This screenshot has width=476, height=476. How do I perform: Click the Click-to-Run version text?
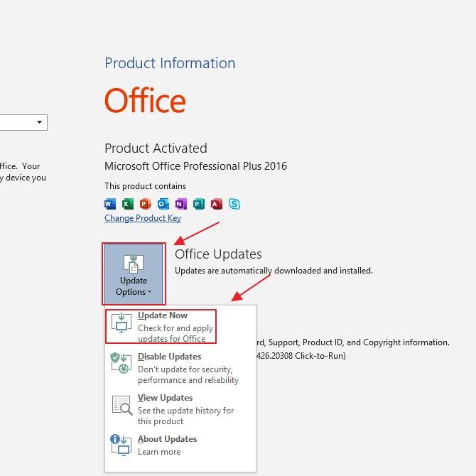click(301, 355)
